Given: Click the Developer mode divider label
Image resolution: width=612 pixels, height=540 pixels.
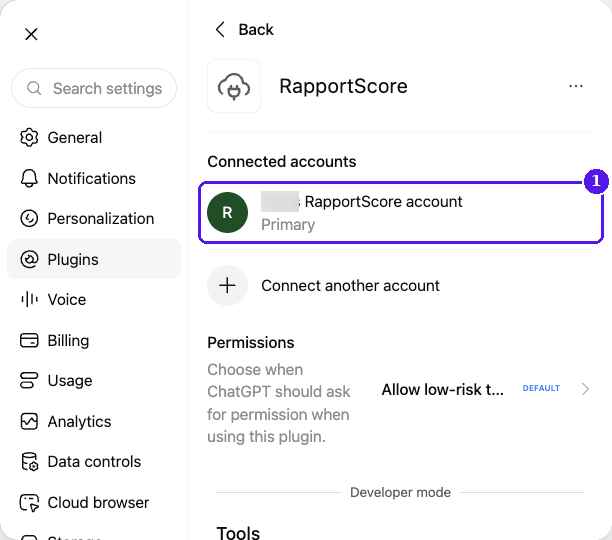Looking at the screenshot, I should (x=400, y=492).
